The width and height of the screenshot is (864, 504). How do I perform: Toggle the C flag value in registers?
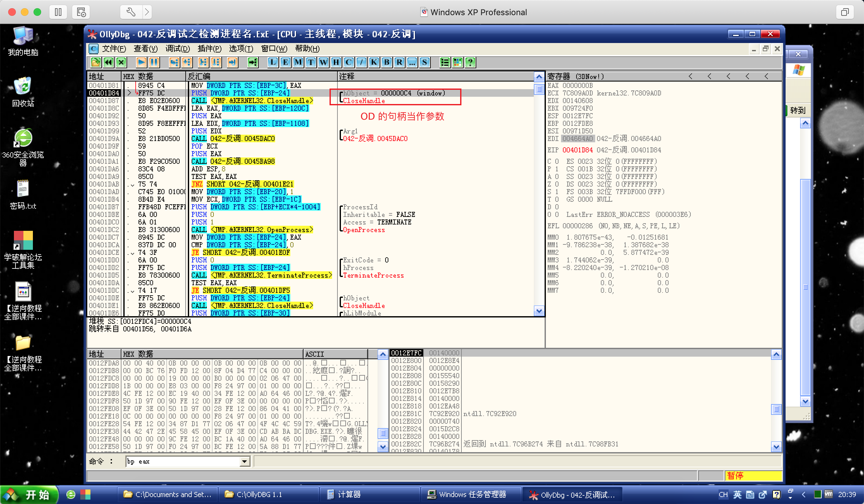pyautogui.click(x=557, y=162)
